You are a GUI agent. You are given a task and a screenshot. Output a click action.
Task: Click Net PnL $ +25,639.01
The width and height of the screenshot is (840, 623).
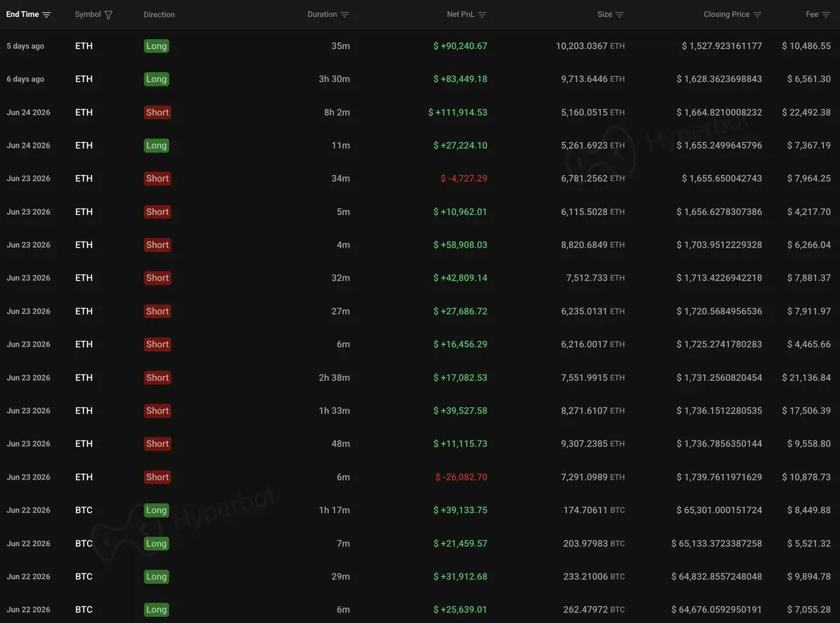460,610
